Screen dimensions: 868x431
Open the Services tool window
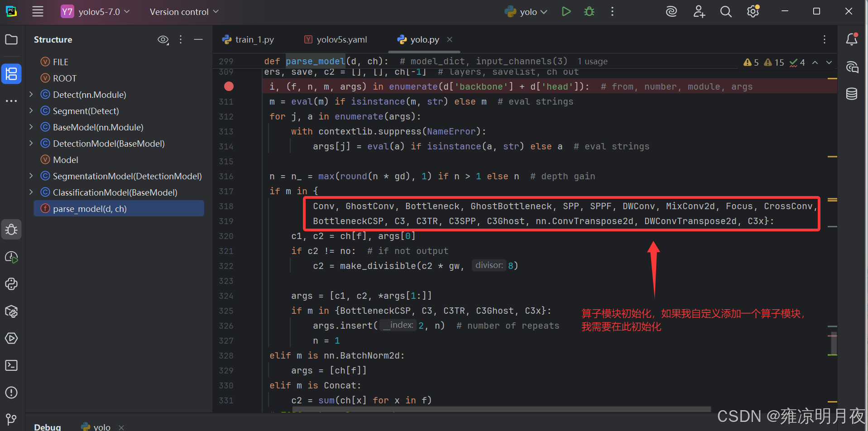(x=11, y=338)
